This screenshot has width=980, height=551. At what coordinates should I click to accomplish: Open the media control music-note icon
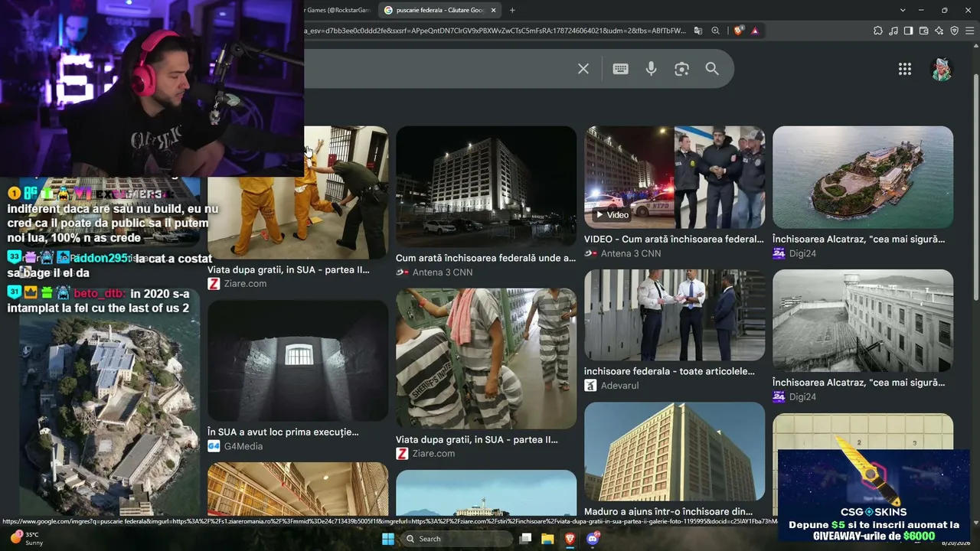[893, 31]
